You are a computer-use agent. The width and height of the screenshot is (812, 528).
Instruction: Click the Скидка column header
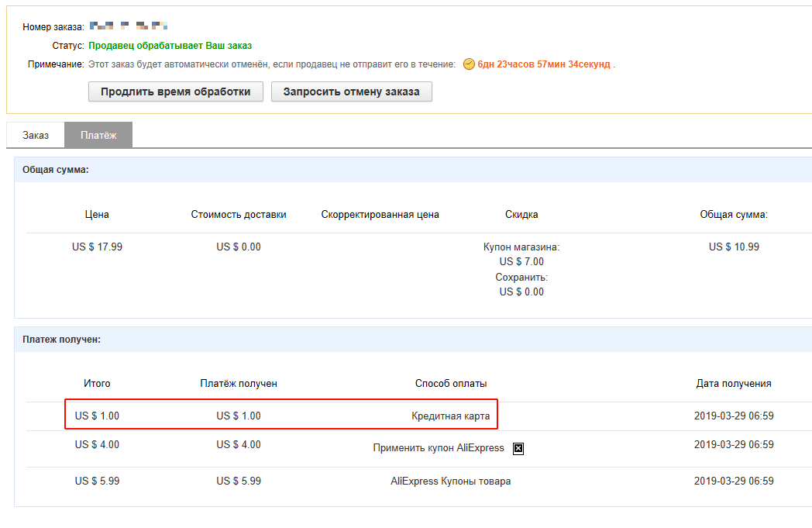point(521,215)
